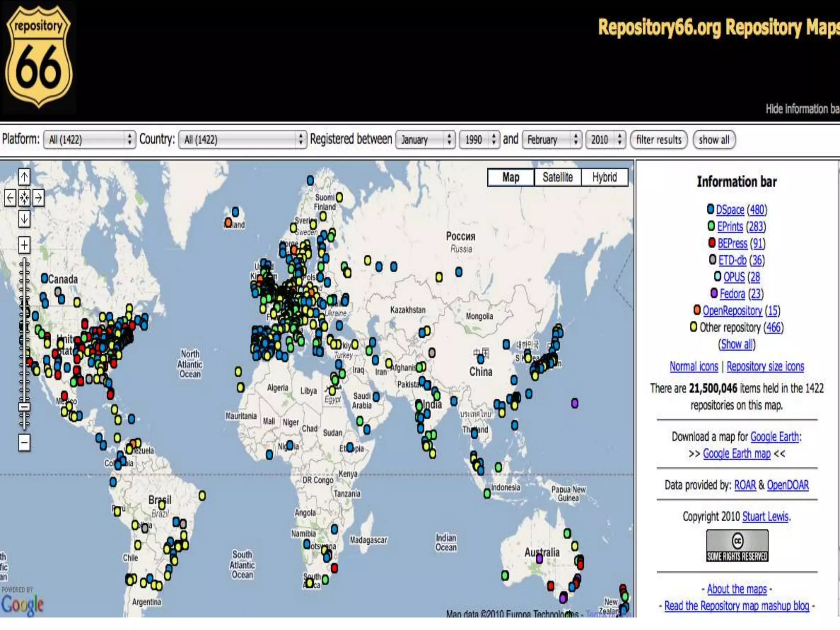Click the purple marker in the Pacific east of China

(575, 403)
